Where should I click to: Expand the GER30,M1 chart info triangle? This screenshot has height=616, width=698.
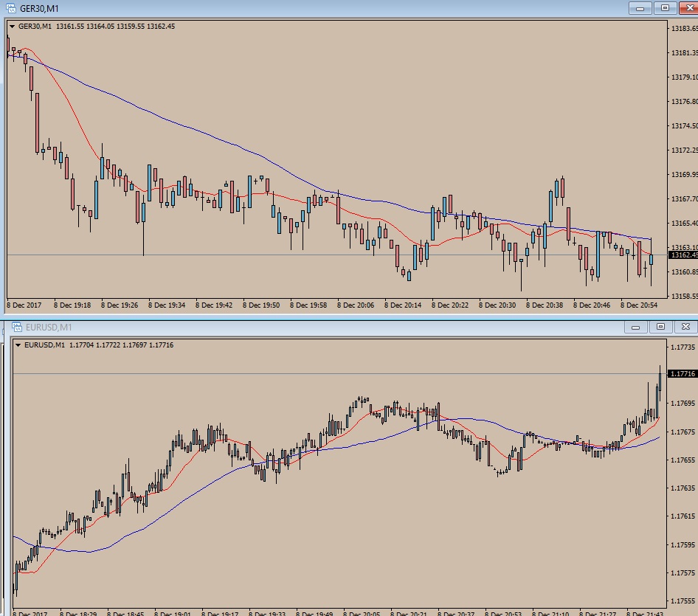[x=12, y=27]
